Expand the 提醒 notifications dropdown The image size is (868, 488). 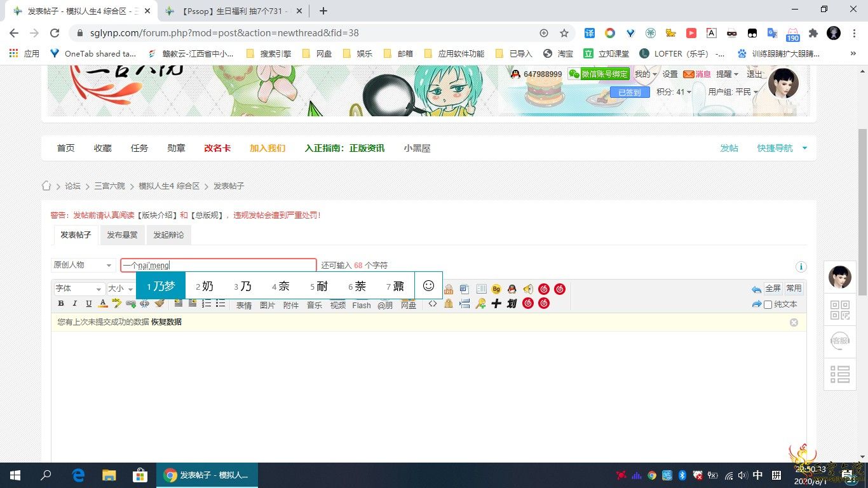pyautogui.click(x=728, y=74)
